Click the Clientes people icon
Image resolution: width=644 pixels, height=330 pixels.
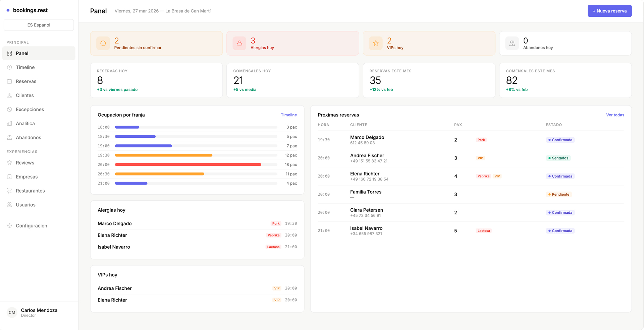pyautogui.click(x=10, y=95)
